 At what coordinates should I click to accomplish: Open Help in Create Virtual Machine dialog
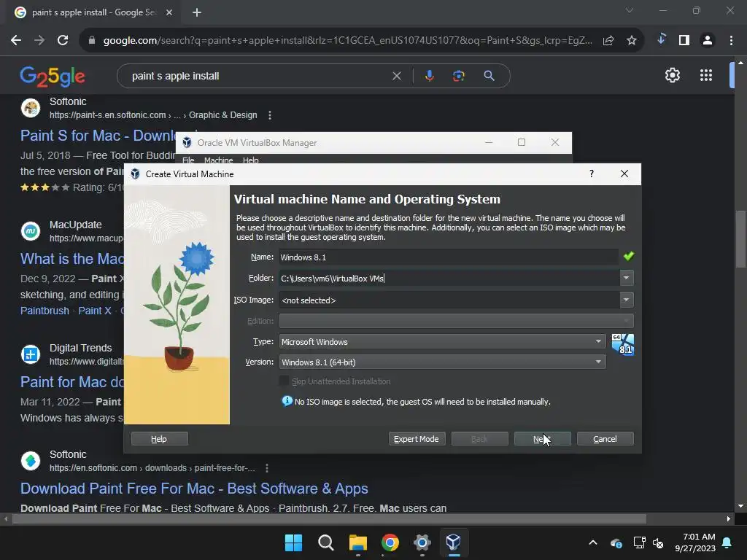click(x=159, y=438)
